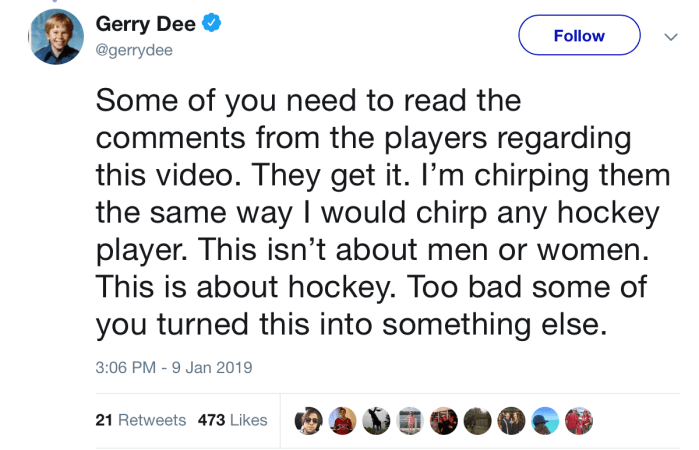Open fifth liker avatar with dark group photo
The image size is (699, 450).
443,421
